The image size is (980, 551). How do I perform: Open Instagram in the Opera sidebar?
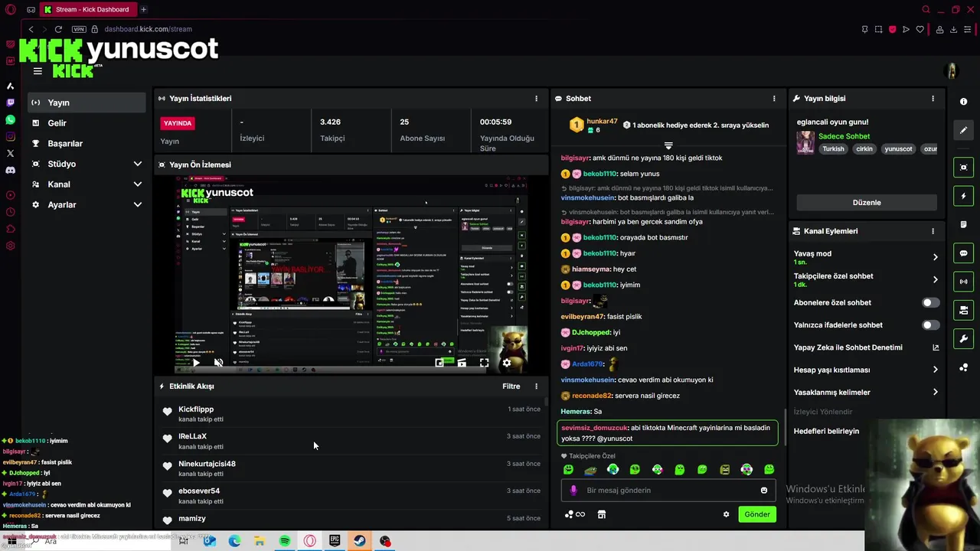tap(10, 137)
